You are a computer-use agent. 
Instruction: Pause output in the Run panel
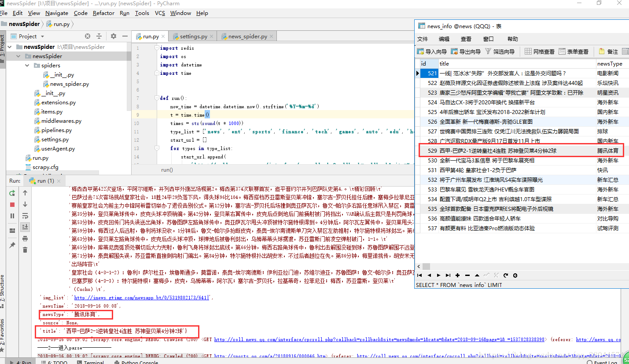[12, 216]
